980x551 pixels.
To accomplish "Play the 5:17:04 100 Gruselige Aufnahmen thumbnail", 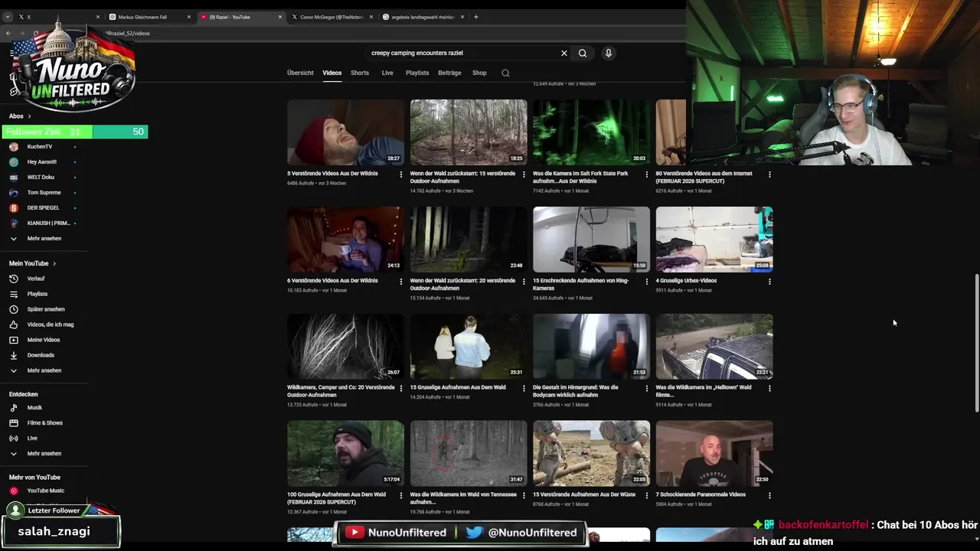I will point(345,453).
